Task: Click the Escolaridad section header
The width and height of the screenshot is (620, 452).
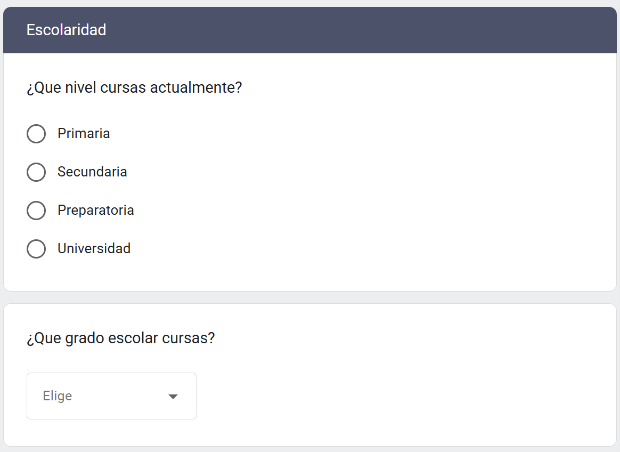Action: point(66,30)
